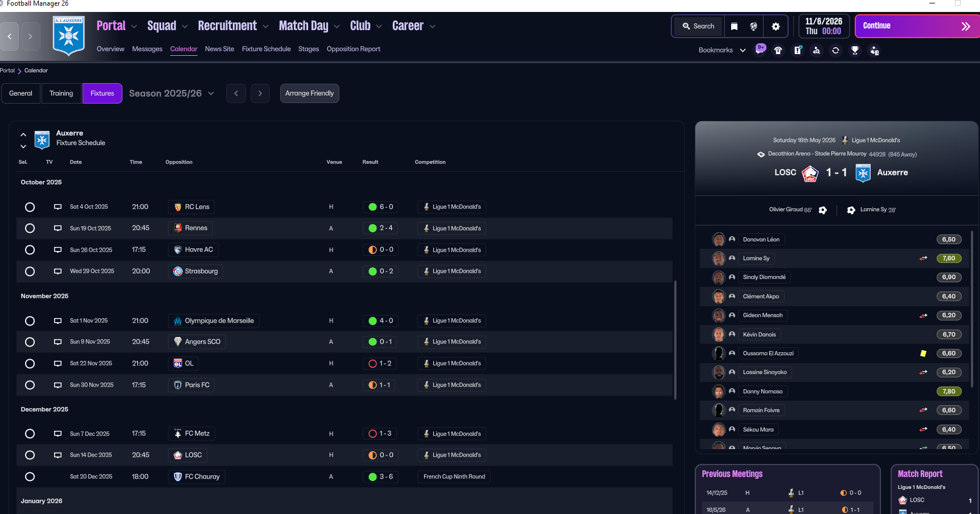Open the world globe icon
Screen dimensions: 980x514
pos(753,26)
